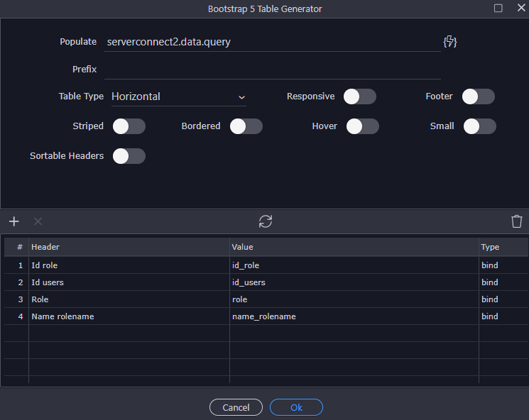Enable the Hover toggle

[x=363, y=126]
